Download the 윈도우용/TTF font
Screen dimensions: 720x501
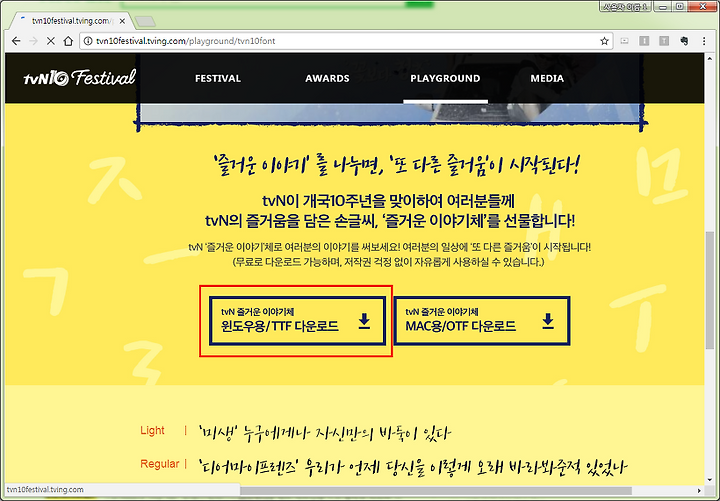pyautogui.click(x=297, y=321)
